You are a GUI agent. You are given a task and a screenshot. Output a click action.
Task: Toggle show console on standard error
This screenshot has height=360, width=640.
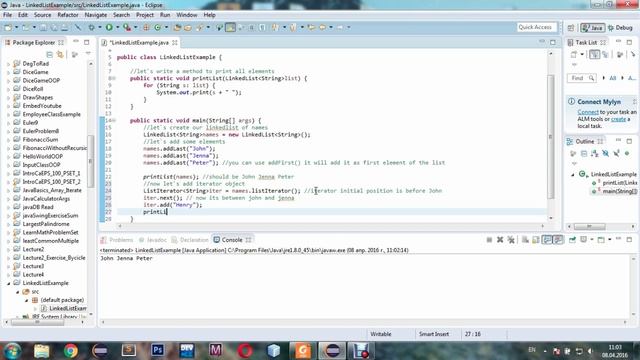[558, 240]
